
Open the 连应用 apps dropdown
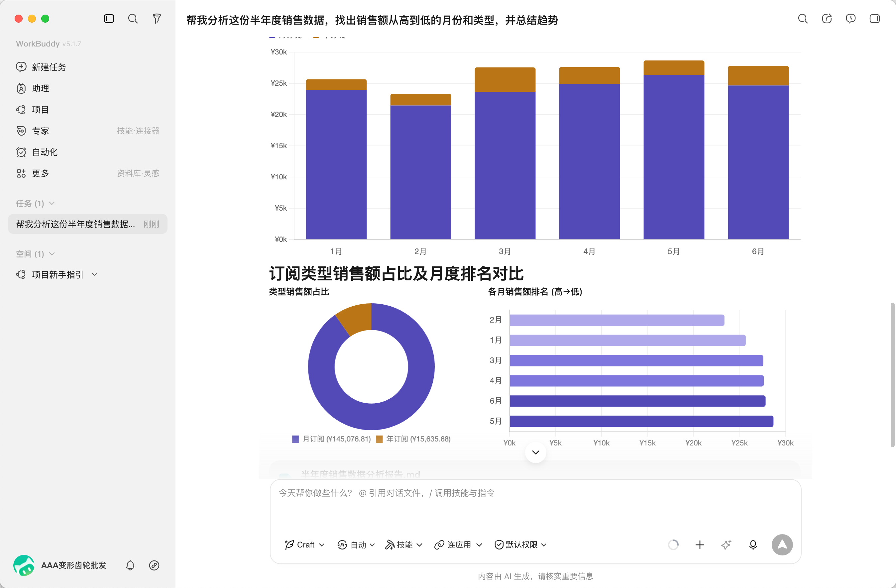(458, 544)
